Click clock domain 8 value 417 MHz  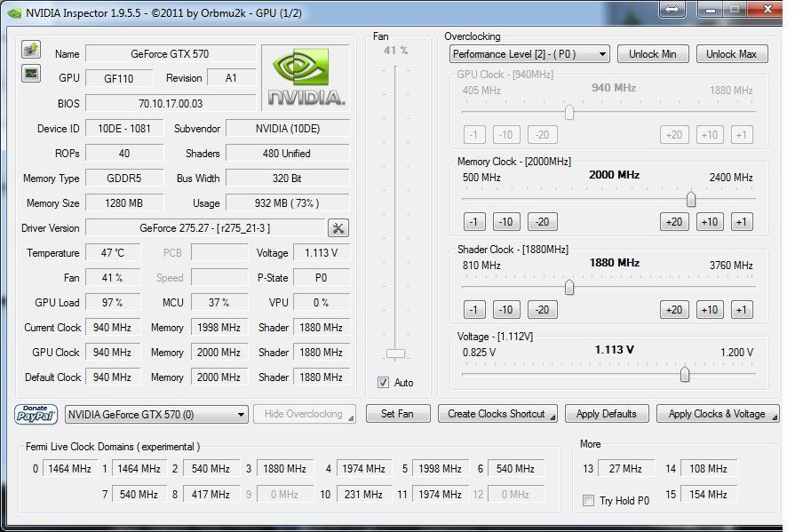211,494
